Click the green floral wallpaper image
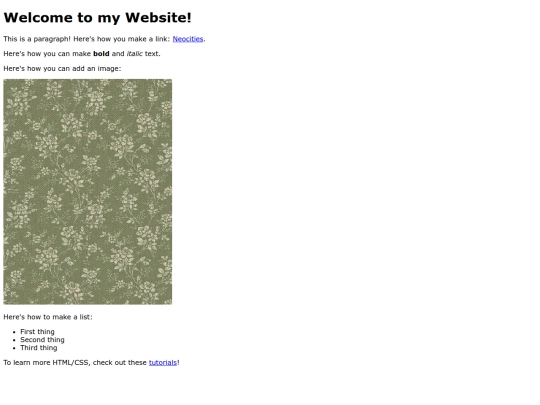 click(87, 192)
